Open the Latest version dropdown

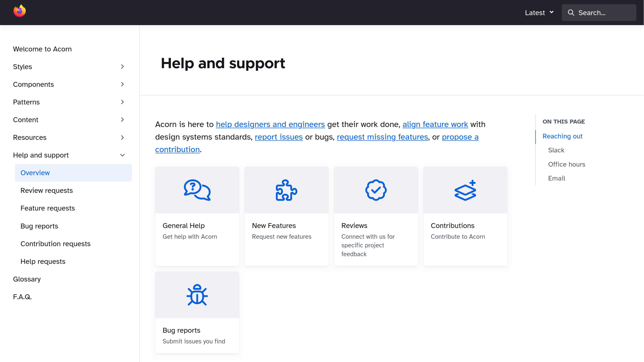pyautogui.click(x=539, y=12)
